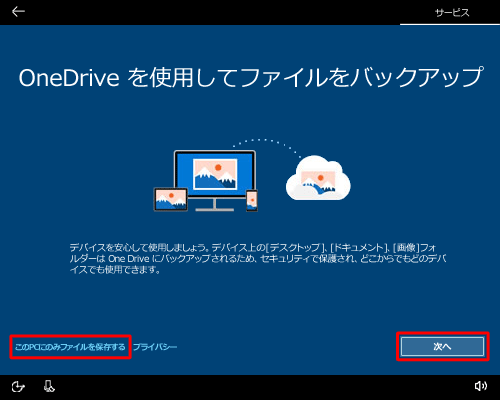The width and height of the screenshot is (500, 400).
Task: Open the input method microphone icon
Action: pyautogui.click(x=49, y=386)
